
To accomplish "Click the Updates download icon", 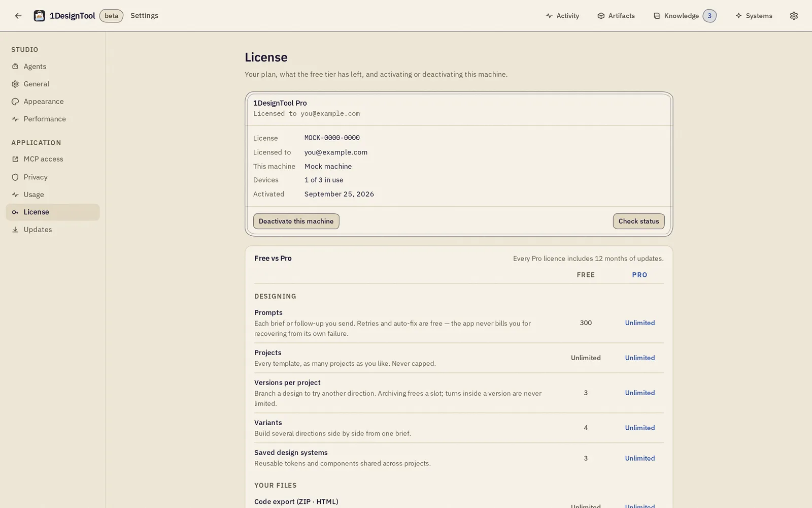I will coord(15,230).
